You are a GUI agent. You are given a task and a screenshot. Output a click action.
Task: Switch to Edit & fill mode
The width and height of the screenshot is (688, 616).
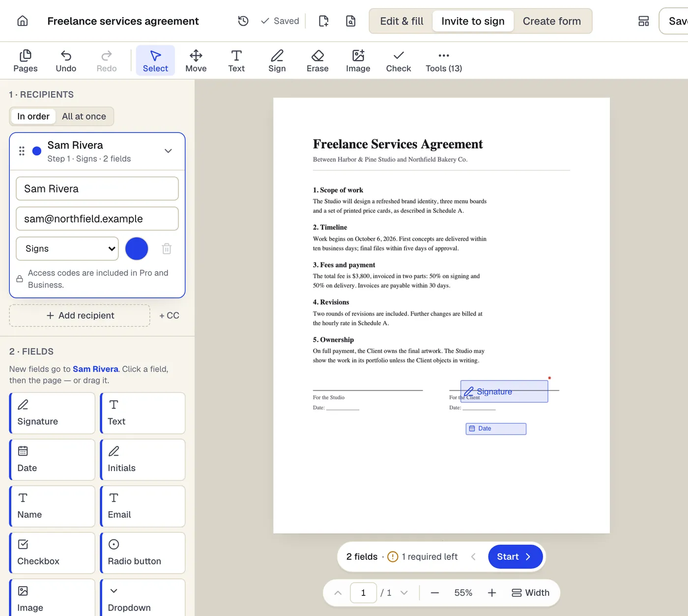(401, 21)
